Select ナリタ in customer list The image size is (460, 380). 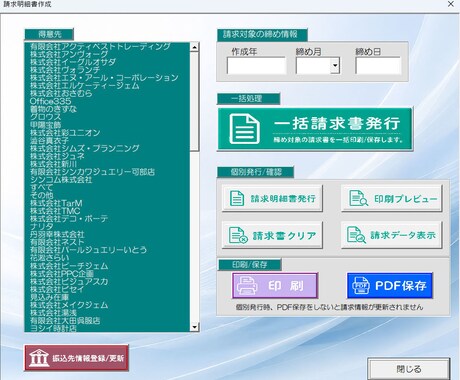(x=107, y=227)
